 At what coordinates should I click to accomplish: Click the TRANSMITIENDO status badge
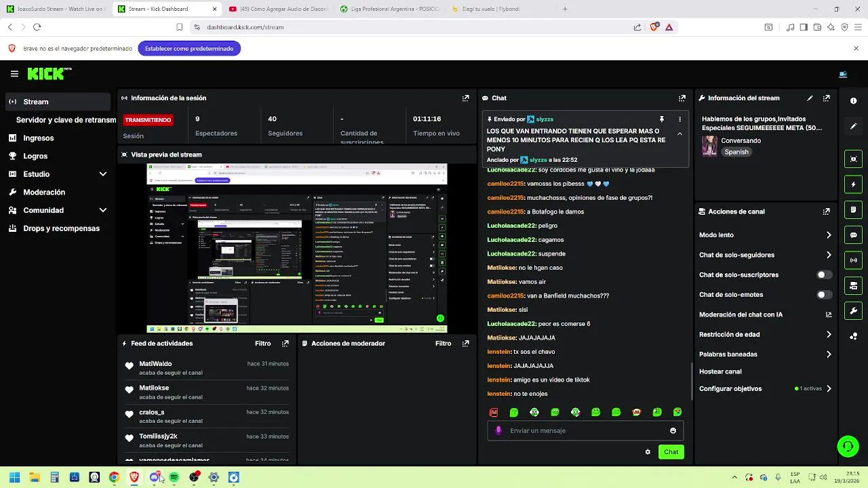click(148, 120)
